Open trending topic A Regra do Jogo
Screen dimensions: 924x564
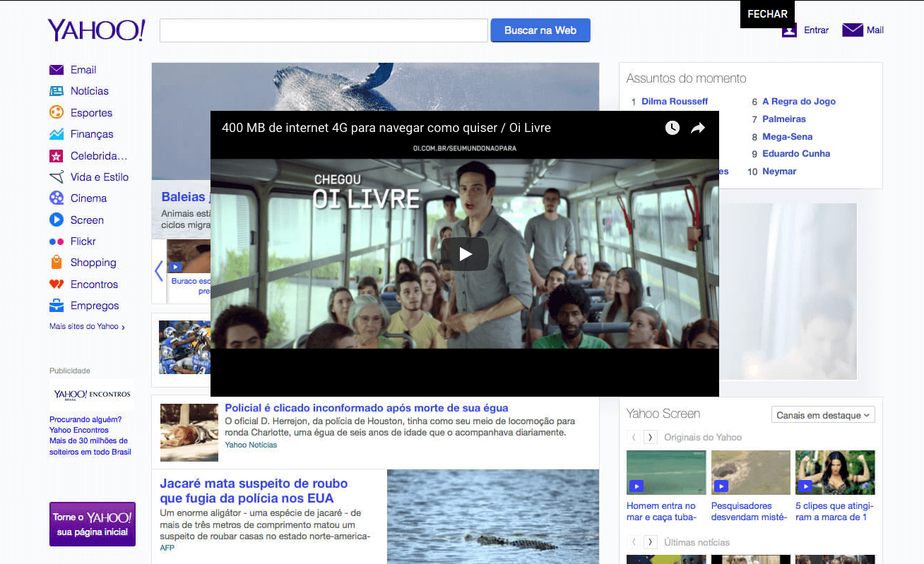[x=799, y=102]
